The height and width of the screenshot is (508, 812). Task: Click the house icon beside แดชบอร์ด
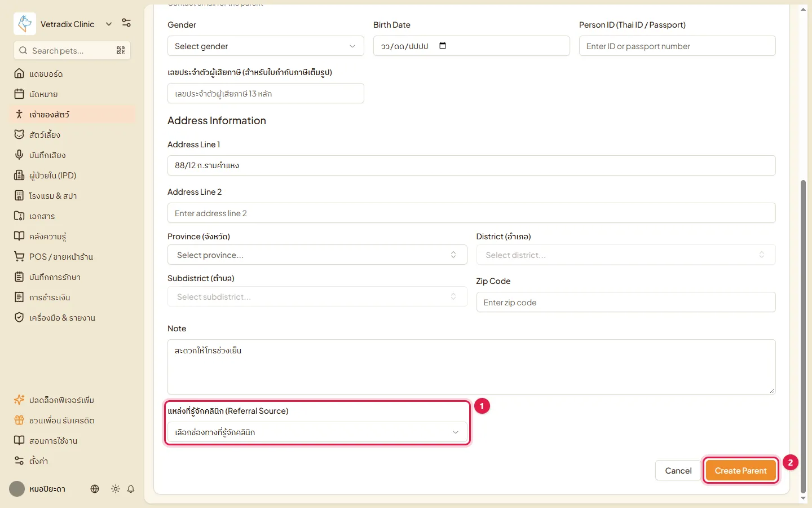coord(19,73)
